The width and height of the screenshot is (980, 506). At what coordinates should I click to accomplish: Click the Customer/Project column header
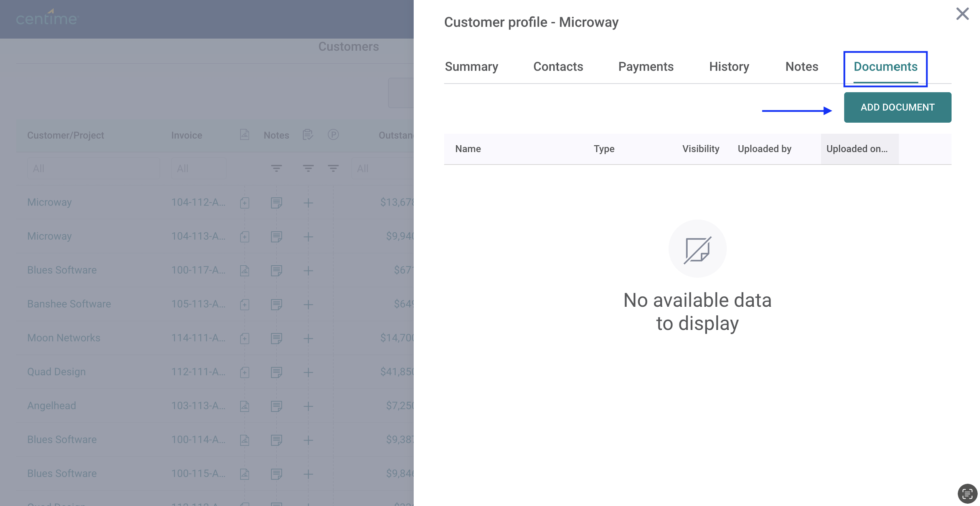(65, 135)
